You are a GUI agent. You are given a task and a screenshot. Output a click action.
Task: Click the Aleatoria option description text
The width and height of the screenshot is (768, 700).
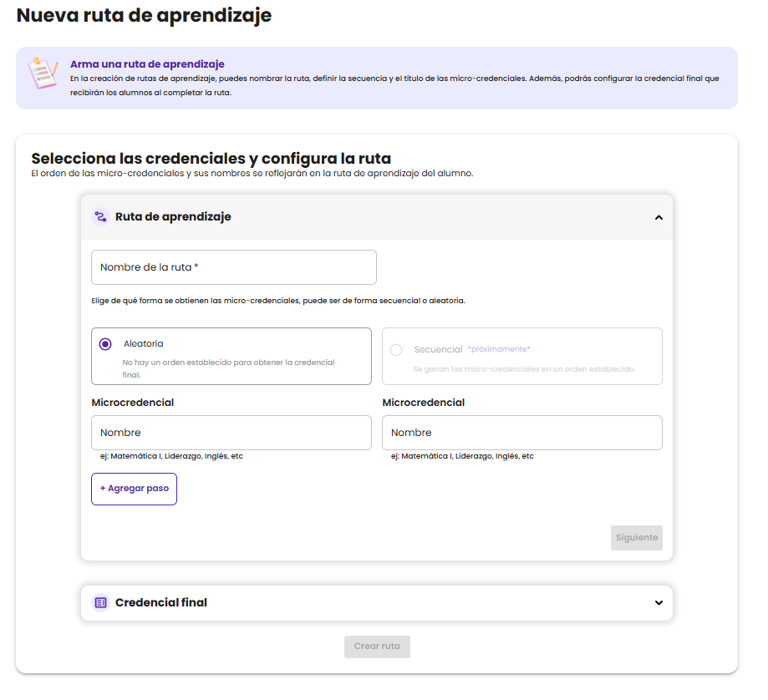pos(228,368)
